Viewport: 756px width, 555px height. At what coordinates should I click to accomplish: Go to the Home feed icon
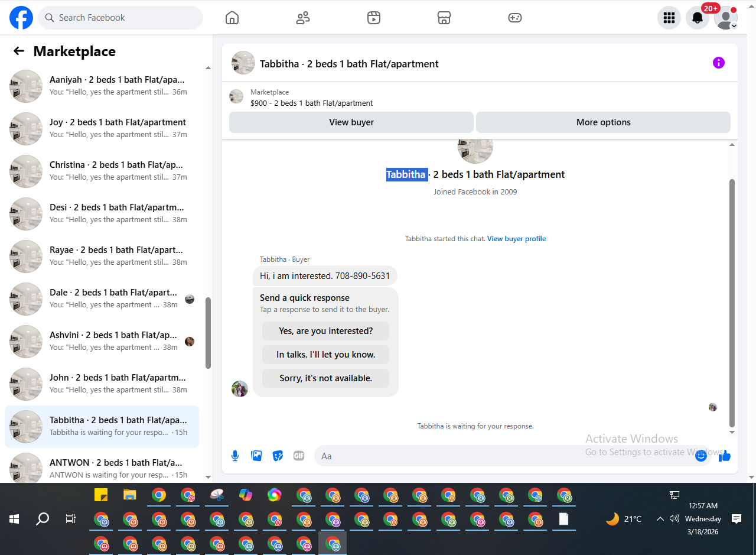click(232, 18)
